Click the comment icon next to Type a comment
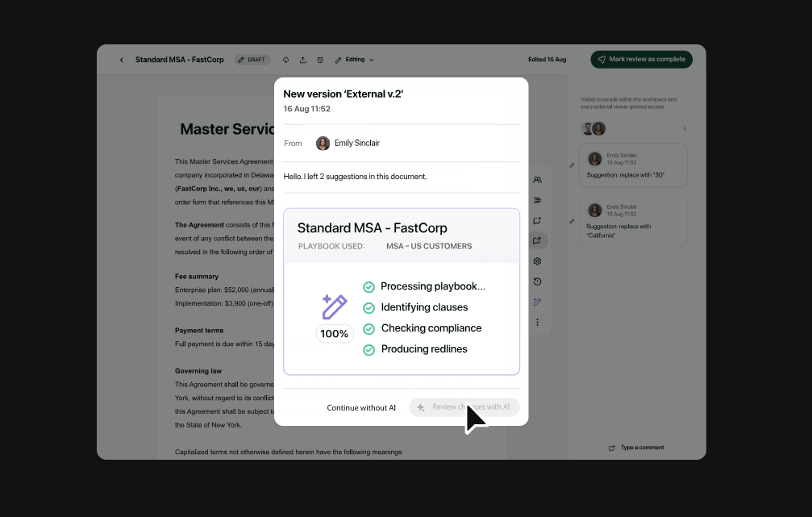 pos(611,448)
